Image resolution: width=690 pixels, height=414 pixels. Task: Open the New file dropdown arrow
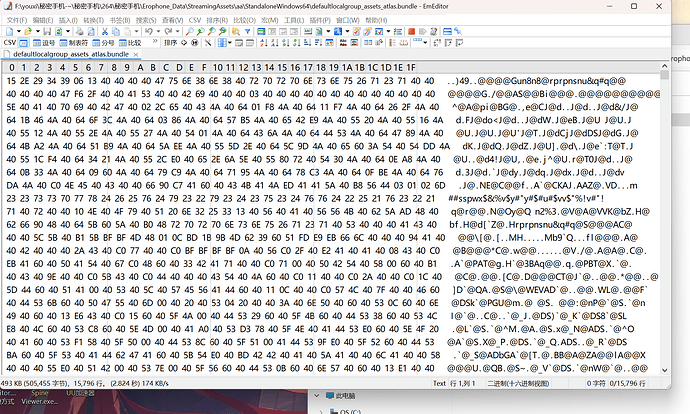19,31
